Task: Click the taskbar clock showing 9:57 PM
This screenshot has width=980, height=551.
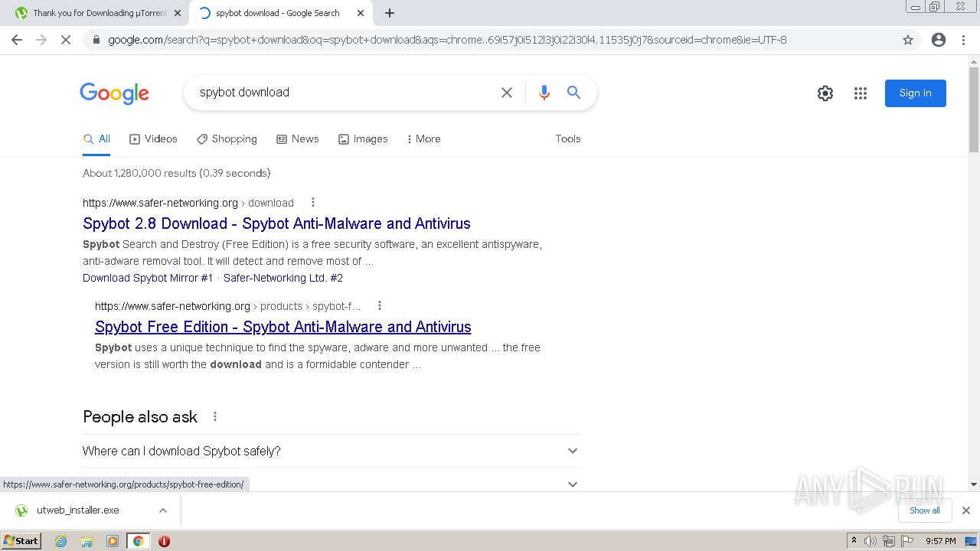Action: click(940, 541)
